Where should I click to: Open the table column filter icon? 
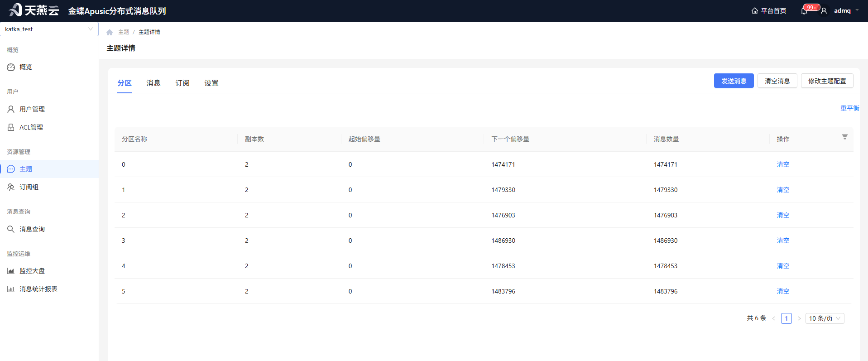pyautogui.click(x=844, y=137)
